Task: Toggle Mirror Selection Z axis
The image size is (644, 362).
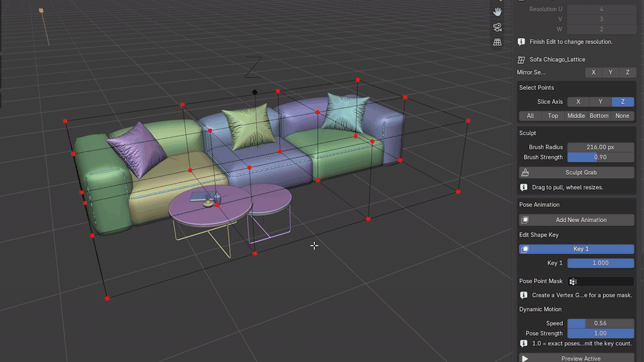Action: click(628, 72)
